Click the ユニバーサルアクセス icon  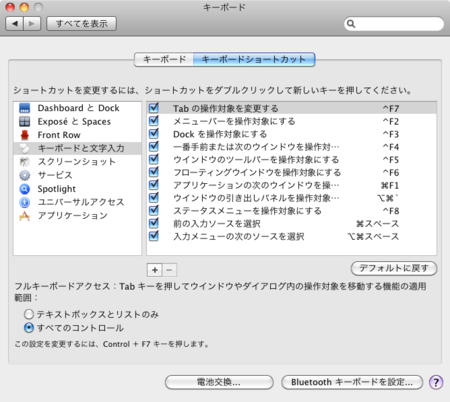[x=25, y=202]
